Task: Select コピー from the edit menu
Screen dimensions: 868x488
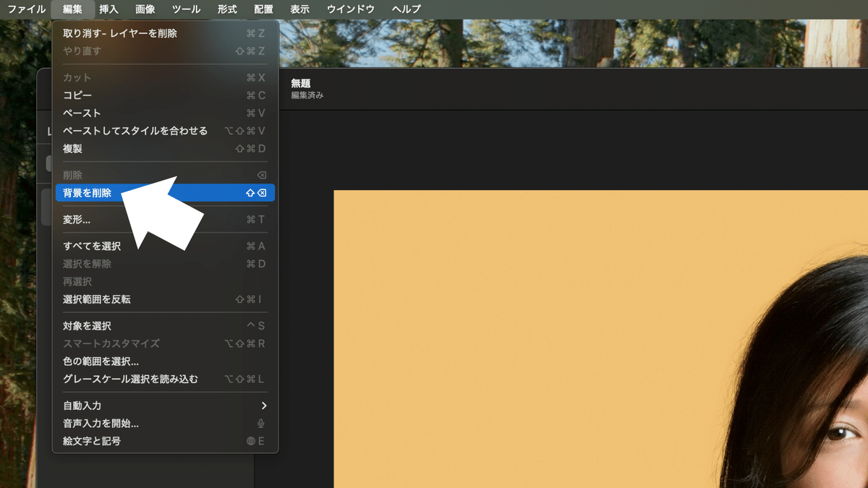Action: pos(165,95)
